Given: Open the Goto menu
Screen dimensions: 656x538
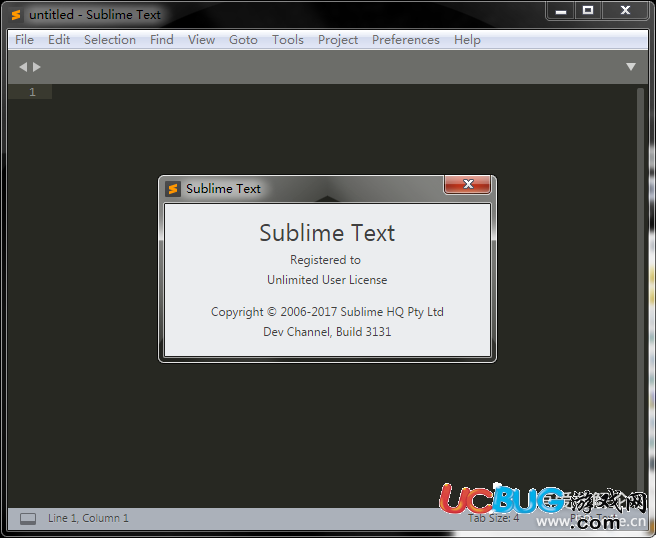Looking at the screenshot, I should (x=243, y=40).
